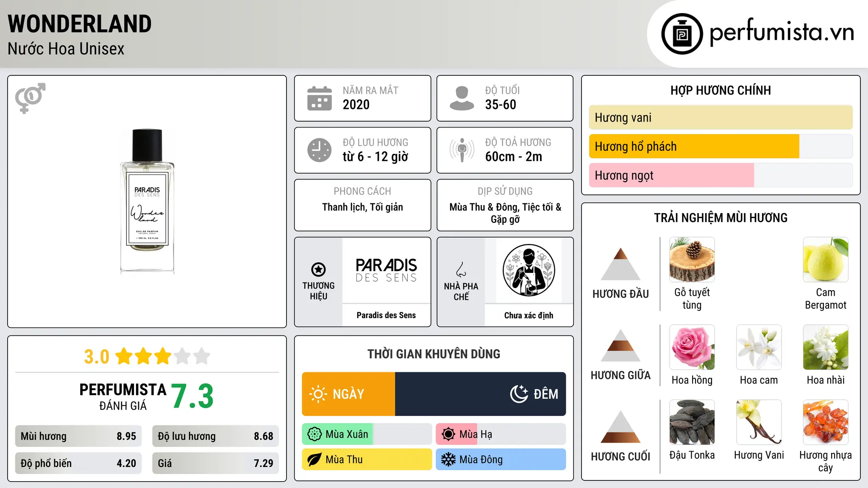868x488 pixels.
Task: Click the sillage icon beside ĐỘ TOẢ HƯƠNG
Action: (462, 150)
